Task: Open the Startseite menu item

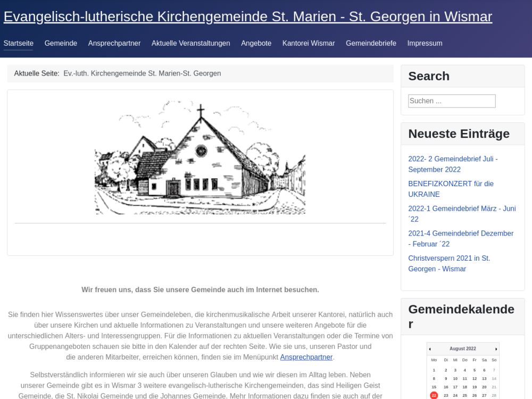Action: 18,43
